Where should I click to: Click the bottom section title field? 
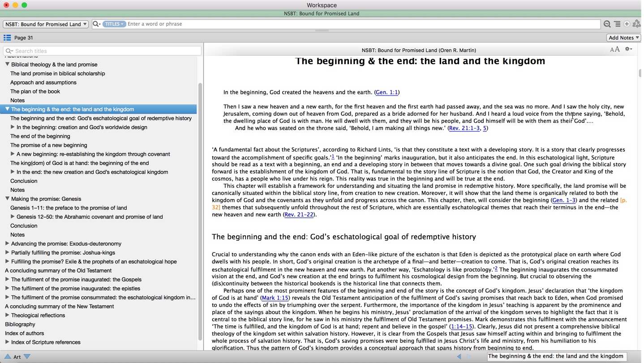[x=557, y=356]
